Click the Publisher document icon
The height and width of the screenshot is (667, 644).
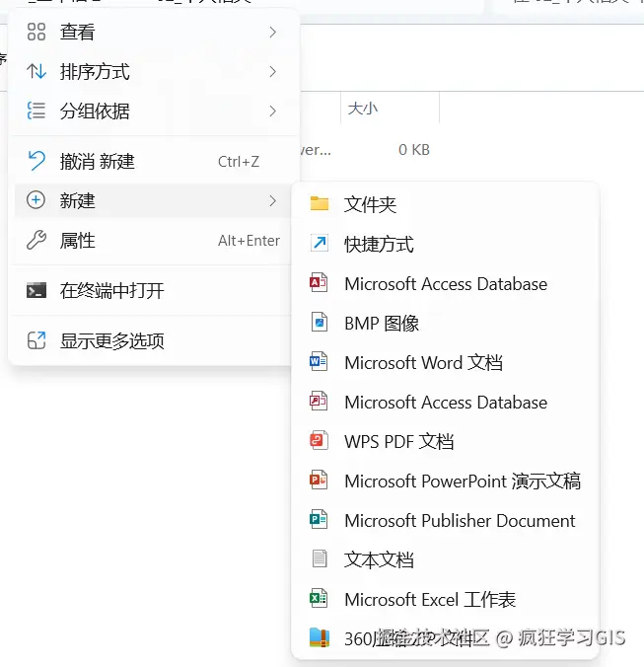319,519
